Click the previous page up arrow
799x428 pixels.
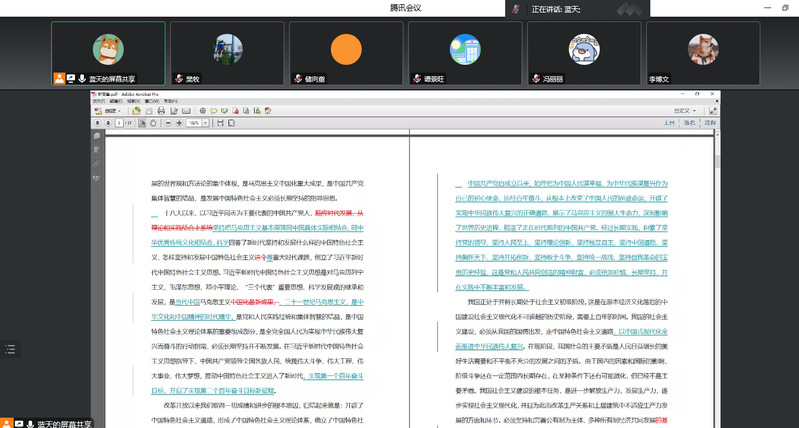pos(99,123)
